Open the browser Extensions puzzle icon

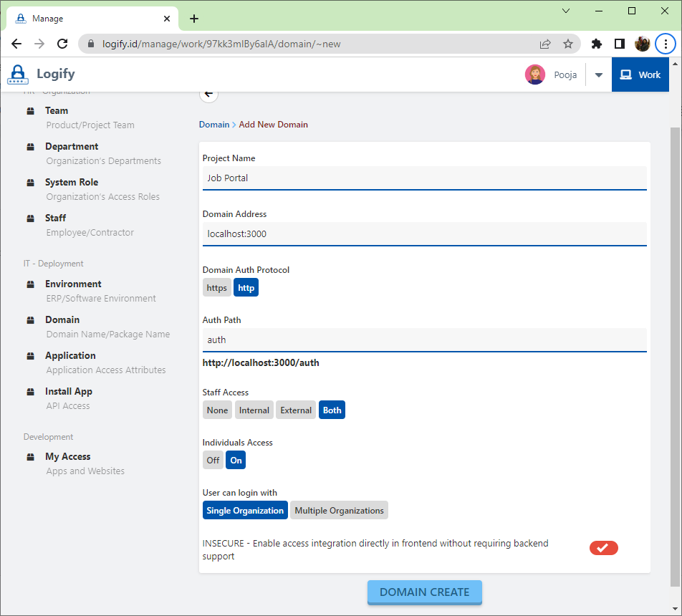(x=596, y=44)
